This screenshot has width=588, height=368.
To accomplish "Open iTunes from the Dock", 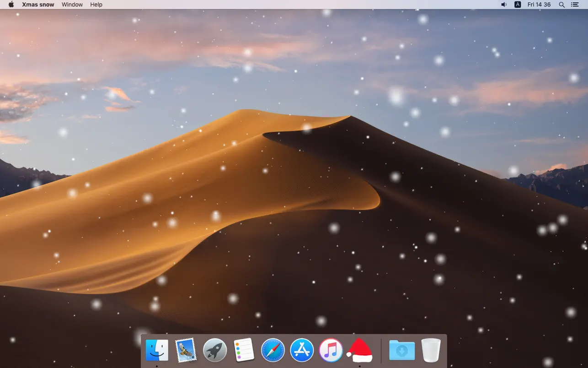I will (331, 350).
